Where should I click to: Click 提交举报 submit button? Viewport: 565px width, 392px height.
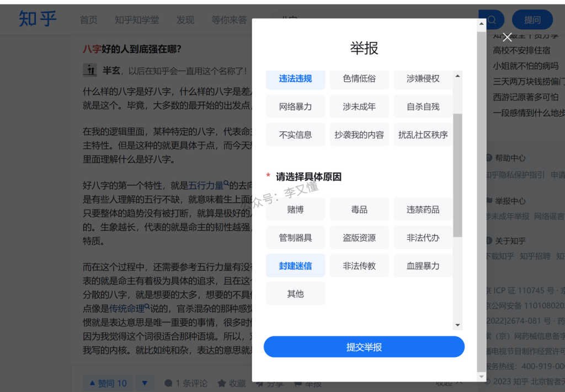tap(364, 347)
